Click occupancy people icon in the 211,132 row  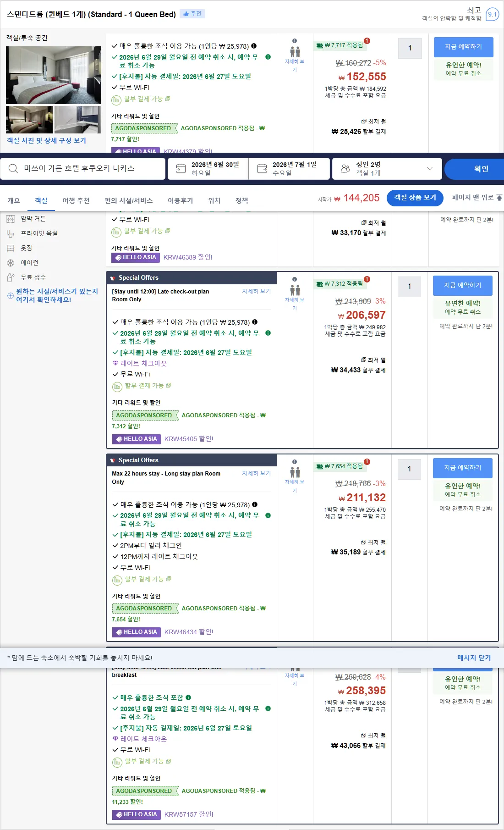(295, 472)
